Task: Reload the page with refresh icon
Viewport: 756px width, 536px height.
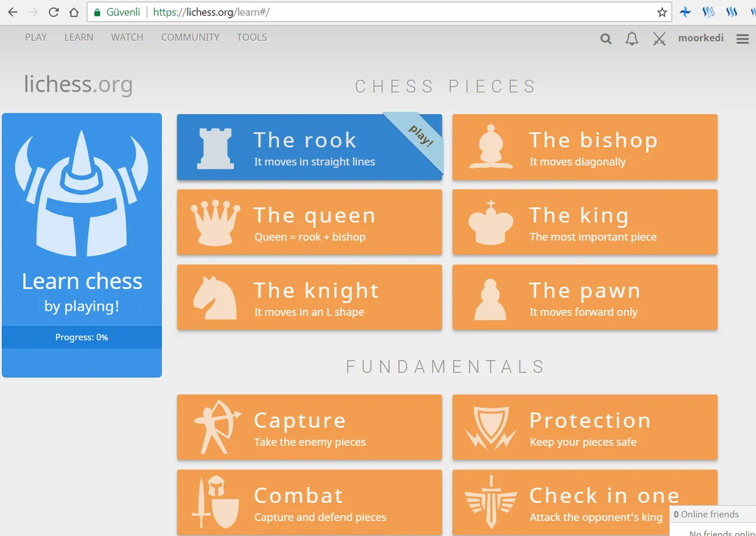Action: coord(54,12)
